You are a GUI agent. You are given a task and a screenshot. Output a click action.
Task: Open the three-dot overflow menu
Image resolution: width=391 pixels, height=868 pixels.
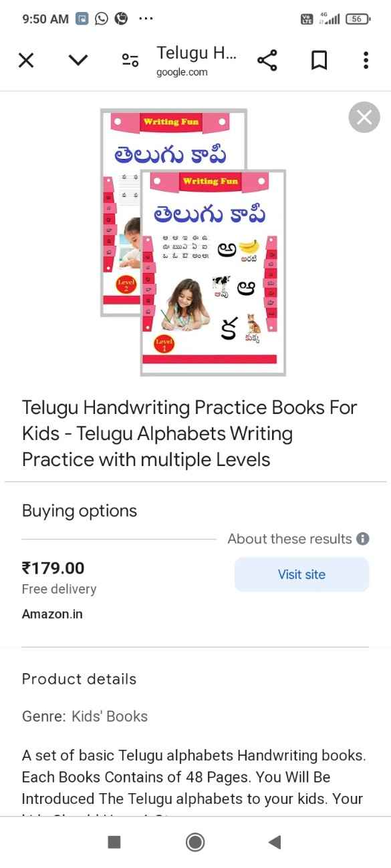click(366, 61)
